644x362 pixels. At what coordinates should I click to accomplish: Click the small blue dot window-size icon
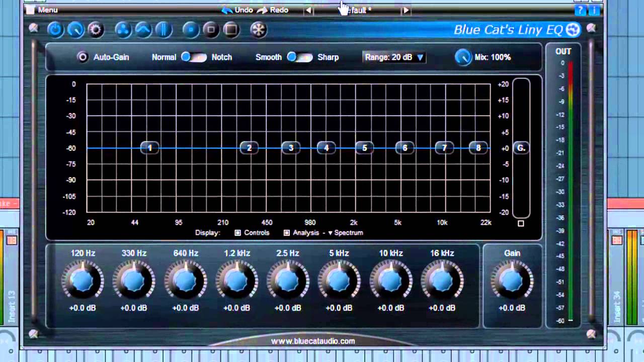point(191,30)
